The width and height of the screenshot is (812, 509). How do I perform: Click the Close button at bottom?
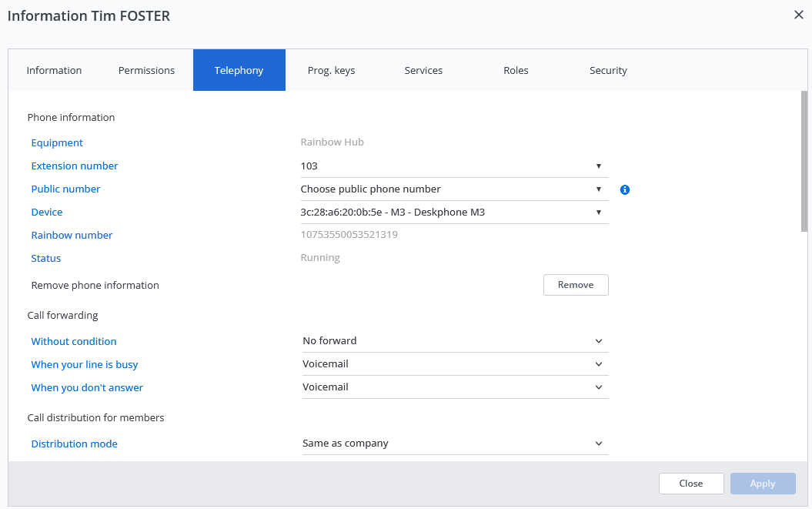point(690,484)
